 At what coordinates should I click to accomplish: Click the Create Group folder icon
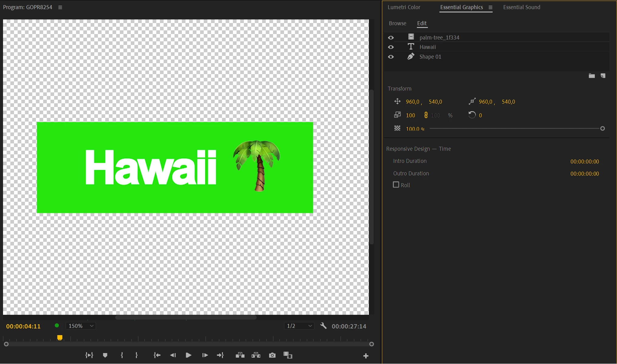coord(591,76)
